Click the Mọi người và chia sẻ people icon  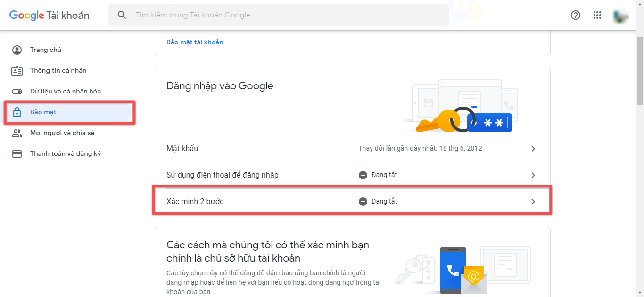point(17,133)
